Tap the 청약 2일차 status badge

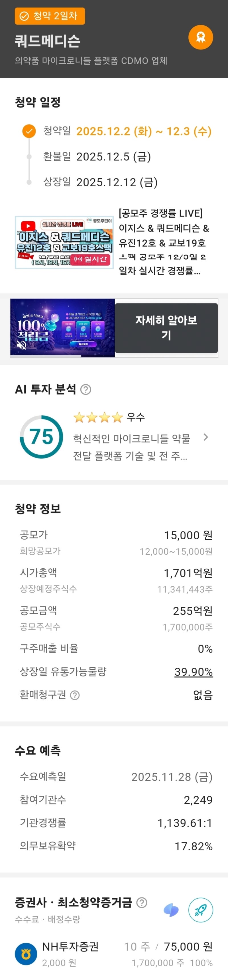pos(50,16)
